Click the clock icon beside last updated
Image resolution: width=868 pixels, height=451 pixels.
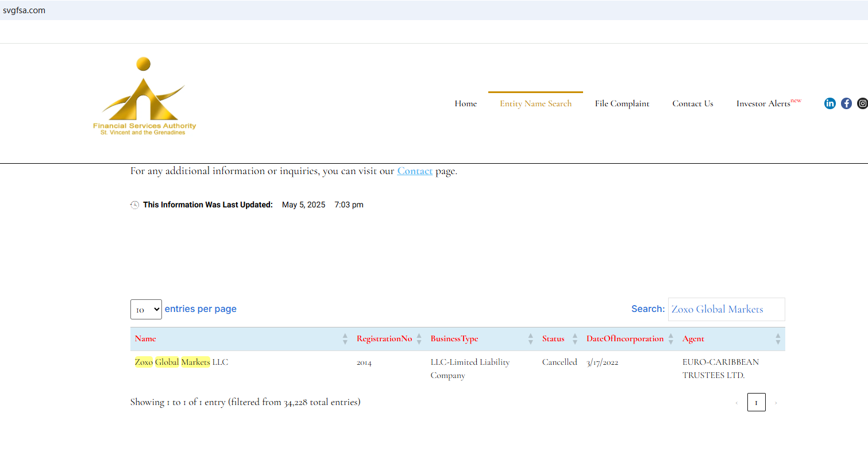pyautogui.click(x=134, y=205)
